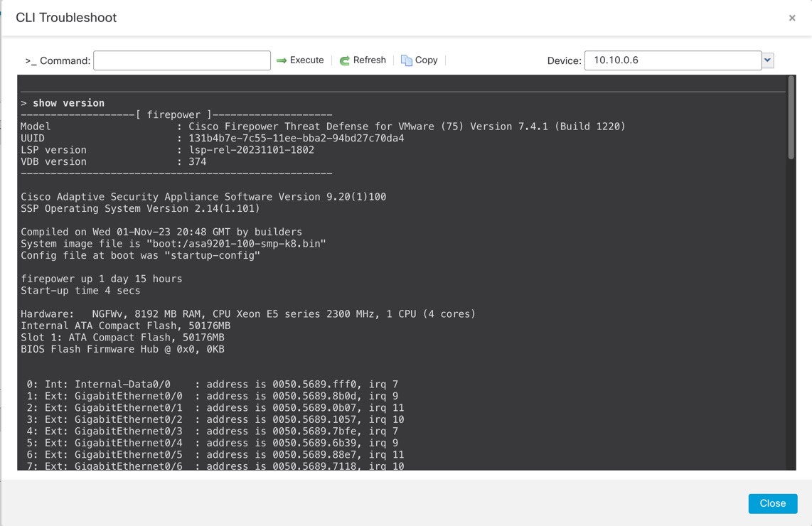
Task: Click the '[ firepower ]' header line
Action: click(176, 115)
